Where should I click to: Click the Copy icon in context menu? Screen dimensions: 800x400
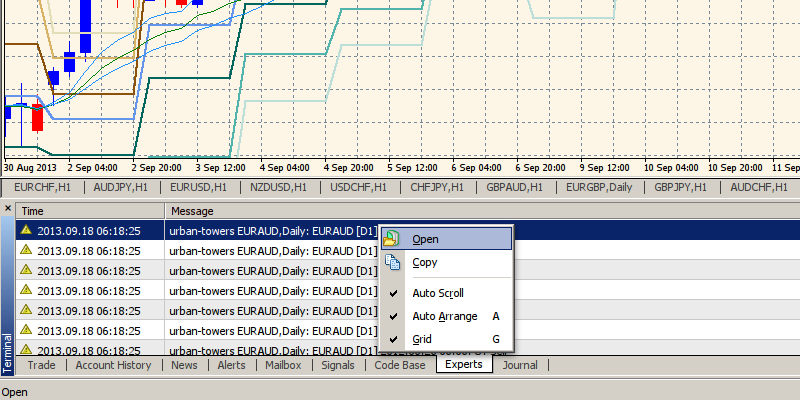pos(392,262)
